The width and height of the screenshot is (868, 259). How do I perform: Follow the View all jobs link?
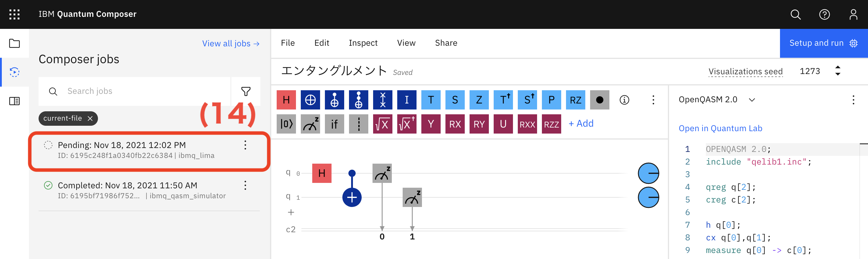(231, 43)
